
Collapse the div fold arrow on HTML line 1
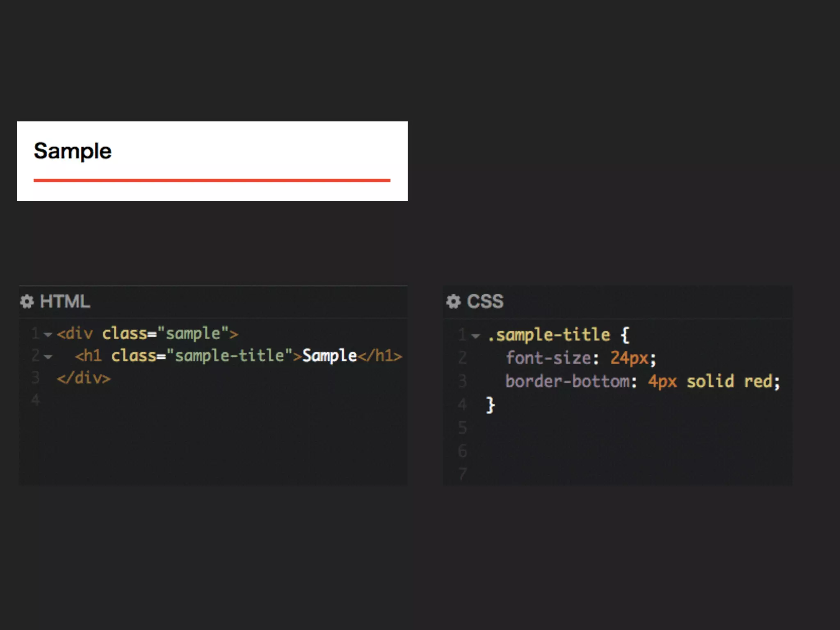48,335
